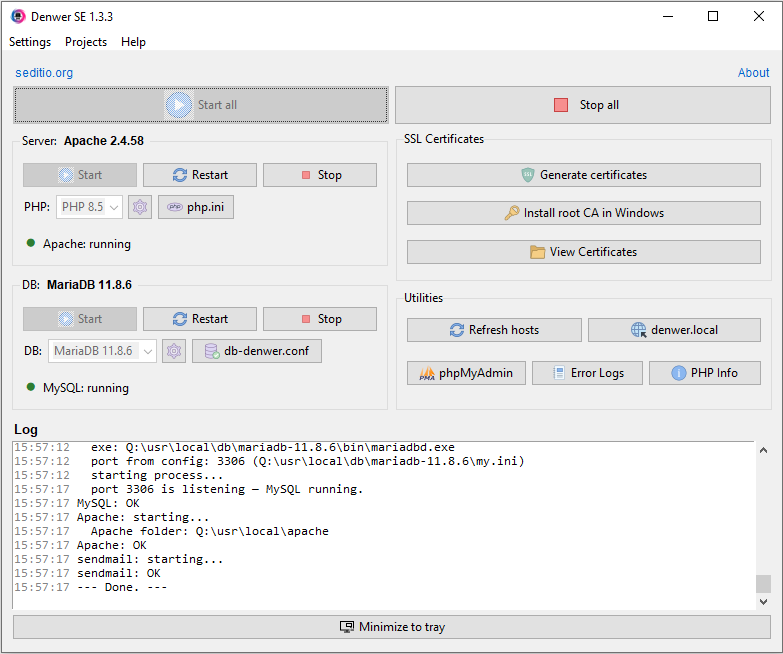This screenshot has width=783, height=654.
Task: Click the Apache running green status indicator
Action: (x=31, y=243)
